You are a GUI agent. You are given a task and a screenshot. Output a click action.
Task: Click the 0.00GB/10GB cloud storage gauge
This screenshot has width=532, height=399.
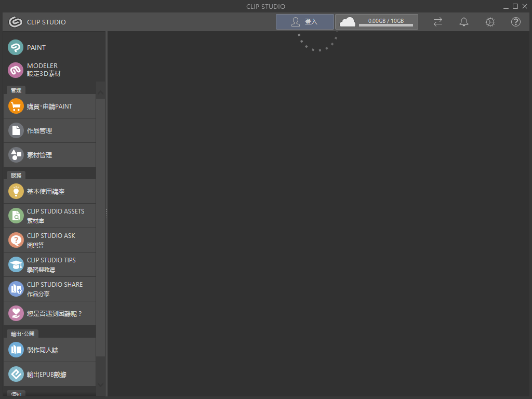[x=376, y=22]
